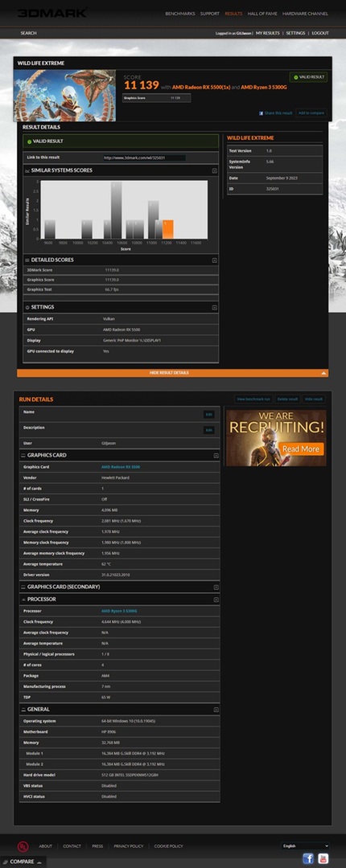The image size is (346, 868).
Task: Click the Wild Life Extreme thumbnail image
Action: click(65, 95)
